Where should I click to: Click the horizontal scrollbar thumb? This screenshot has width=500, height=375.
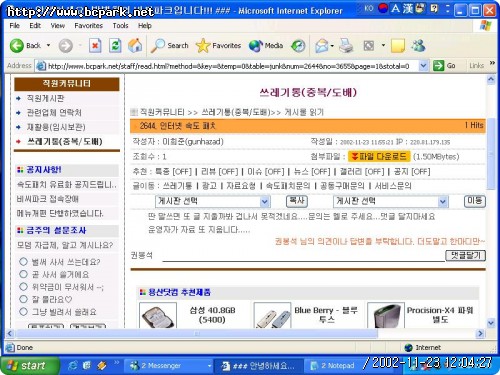pyautogui.click(x=197, y=333)
